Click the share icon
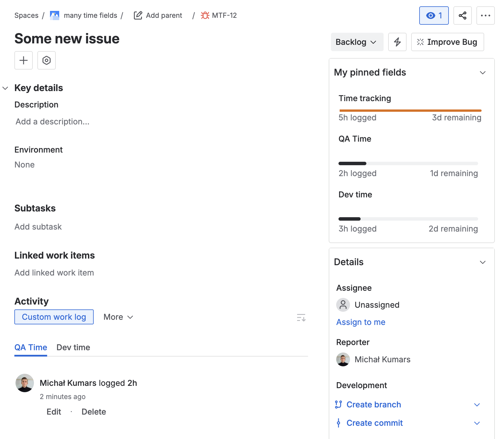The width and height of the screenshot is (504, 439). point(462,16)
